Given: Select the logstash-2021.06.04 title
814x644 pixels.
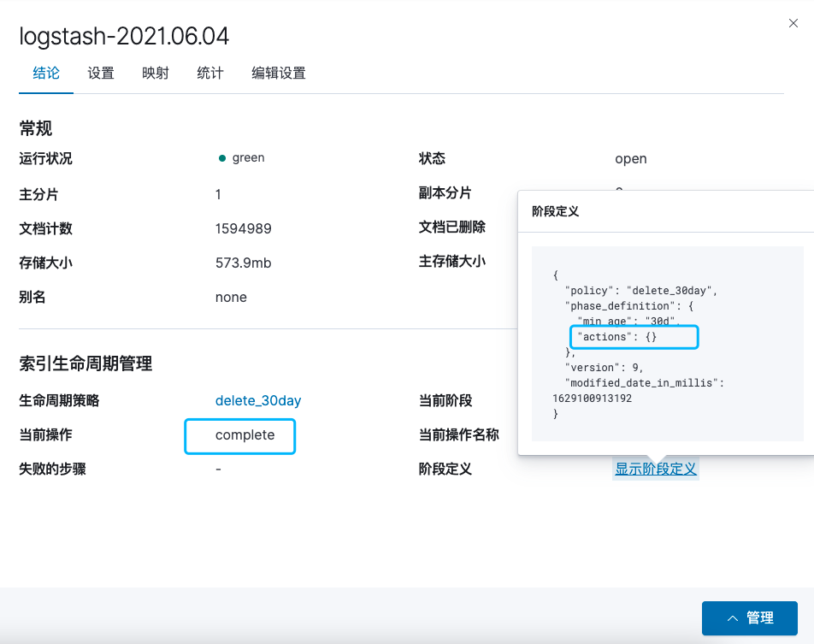Looking at the screenshot, I should (124, 37).
